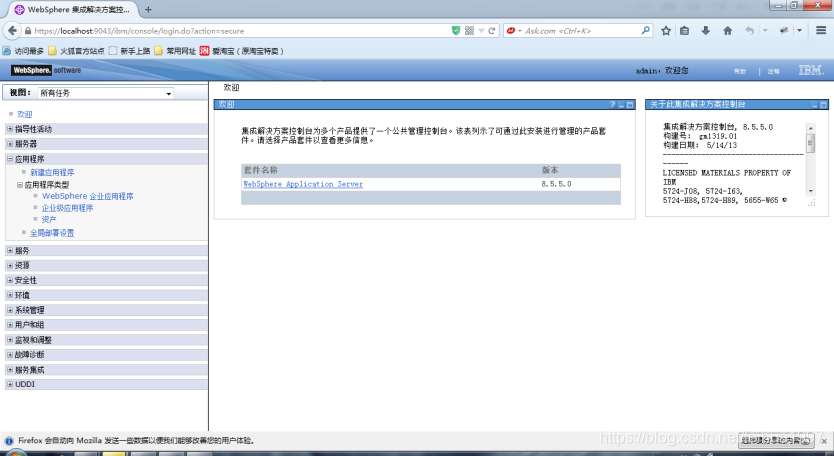Image resolution: width=834 pixels, height=456 pixels.
Task: Minimize the 欢迎 portlet panel
Action: tap(621, 105)
